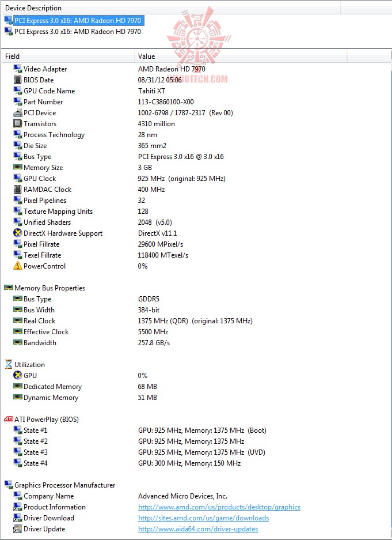Click the Part Number icon
The image size is (392, 540).
click(x=17, y=102)
